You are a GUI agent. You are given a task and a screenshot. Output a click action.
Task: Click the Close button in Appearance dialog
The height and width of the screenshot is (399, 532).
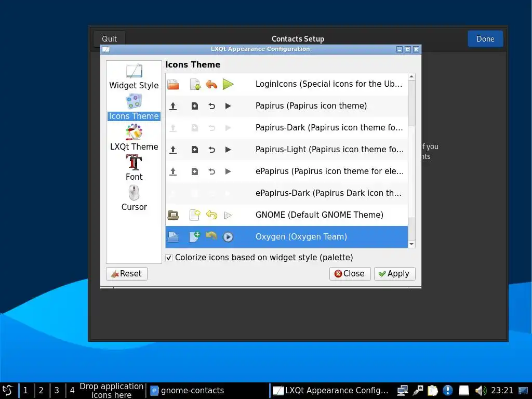(x=350, y=274)
